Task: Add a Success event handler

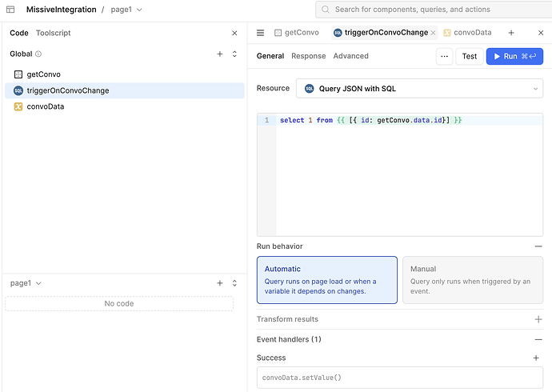Action: [536, 358]
